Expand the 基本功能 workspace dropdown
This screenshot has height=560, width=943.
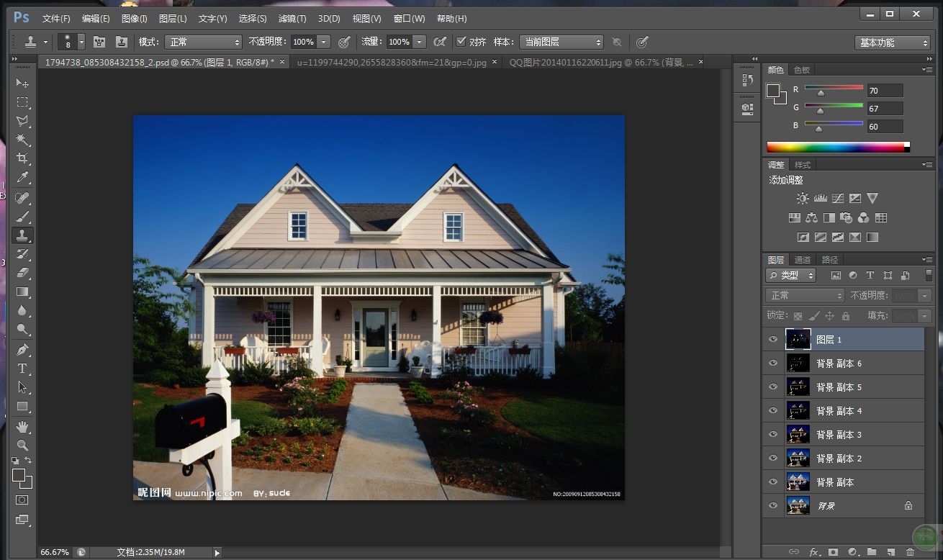[x=893, y=43]
